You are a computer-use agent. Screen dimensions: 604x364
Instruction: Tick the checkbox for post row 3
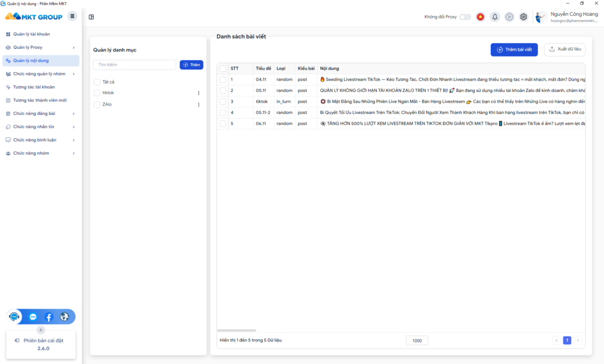coord(223,101)
